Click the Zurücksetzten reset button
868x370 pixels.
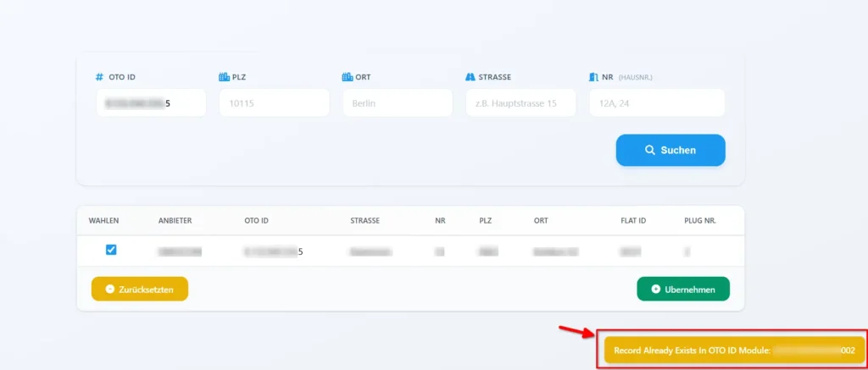[140, 290]
